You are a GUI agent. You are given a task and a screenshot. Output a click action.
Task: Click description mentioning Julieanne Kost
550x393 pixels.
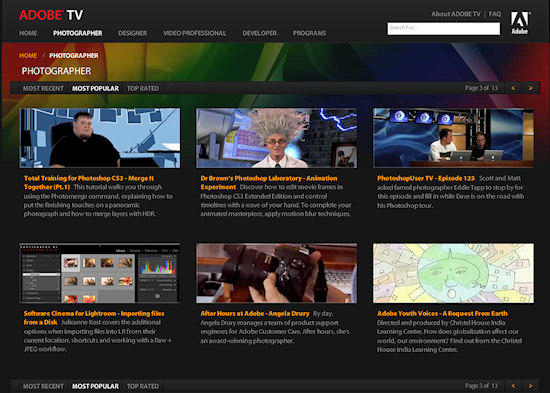[98, 335]
